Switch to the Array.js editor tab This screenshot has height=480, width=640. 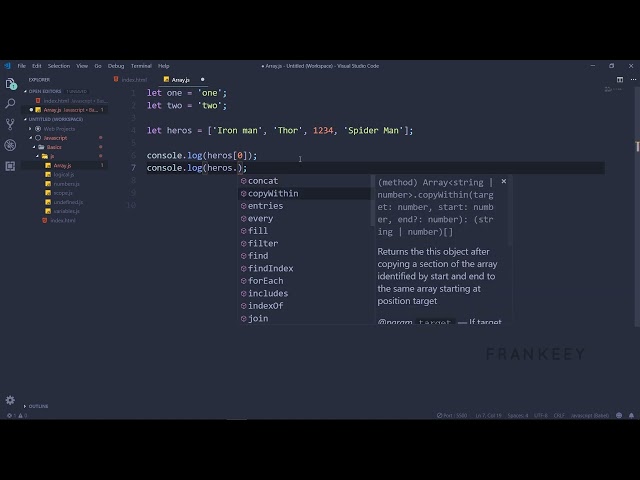pos(180,80)
